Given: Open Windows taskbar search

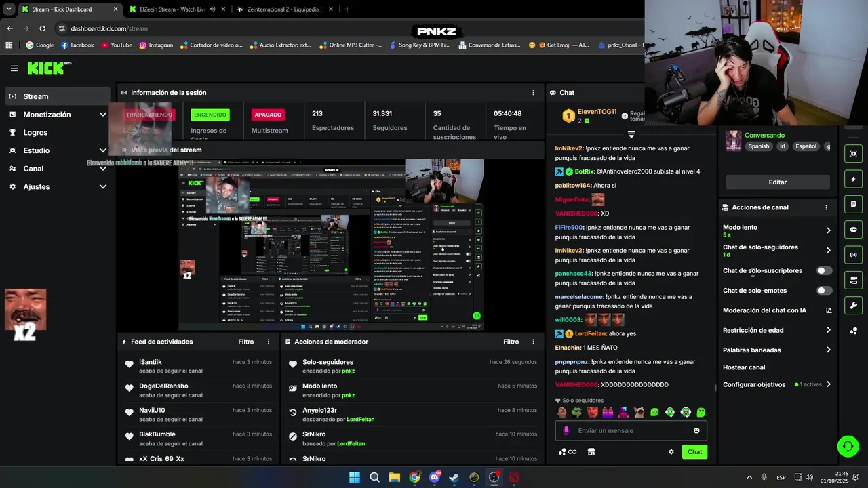Looking at the screenshot, I should coord(374,477).
